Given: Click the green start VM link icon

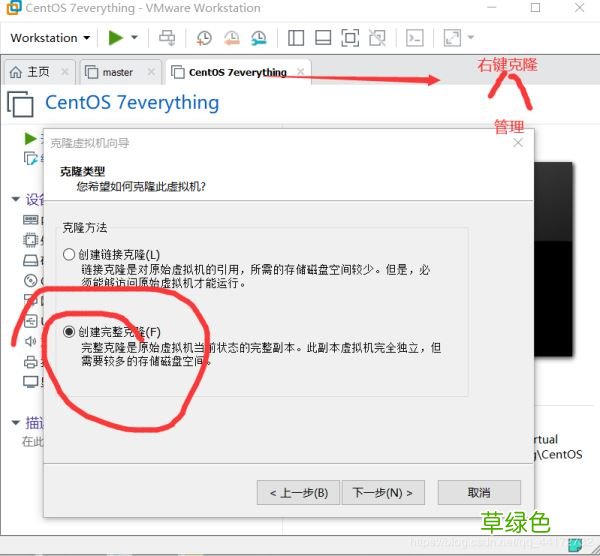Looking at the screenshot, I should click(31, 139).
